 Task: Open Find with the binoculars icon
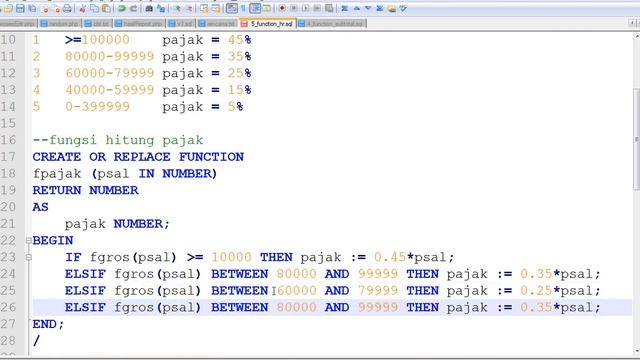149,9
